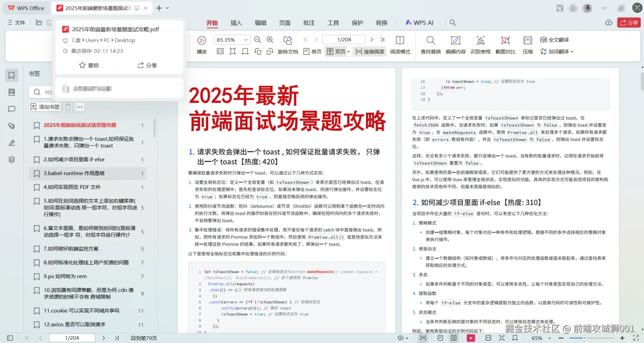Image resolution: width=644 pixels, height=343 pixels.
Task: Click 回到第79页 return link
Action: pyautogui.click(x=144, y=338)
